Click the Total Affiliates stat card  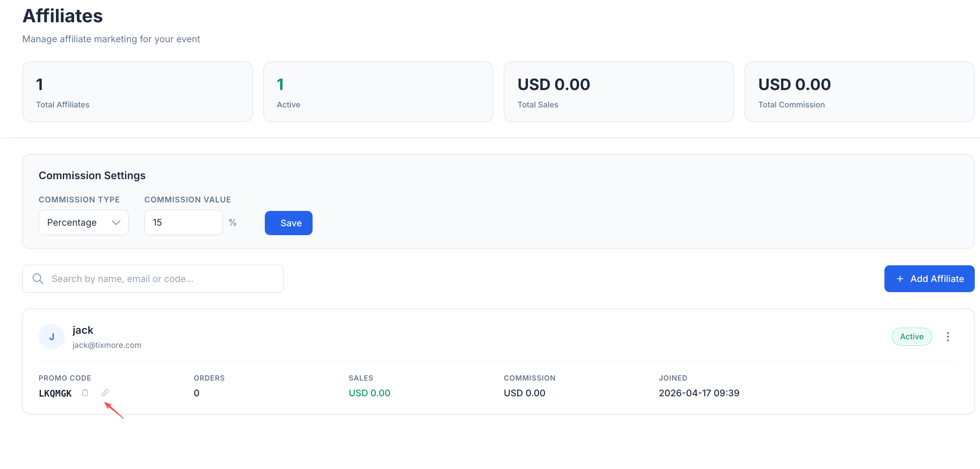pos(137,91)
